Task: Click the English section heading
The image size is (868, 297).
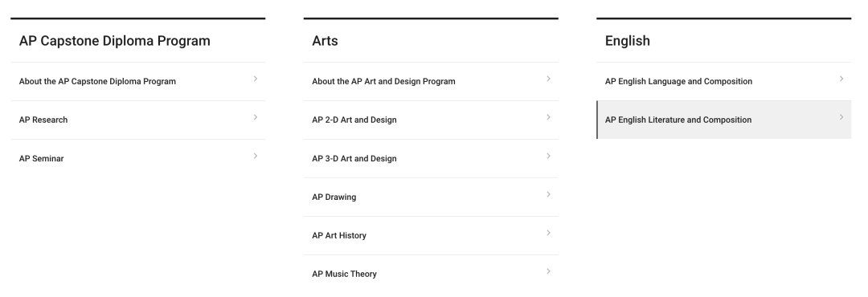Action: coord(627,41)
